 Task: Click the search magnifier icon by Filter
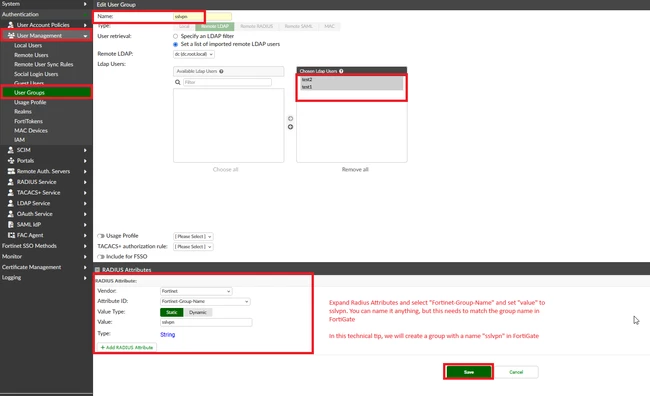[178, 83]
